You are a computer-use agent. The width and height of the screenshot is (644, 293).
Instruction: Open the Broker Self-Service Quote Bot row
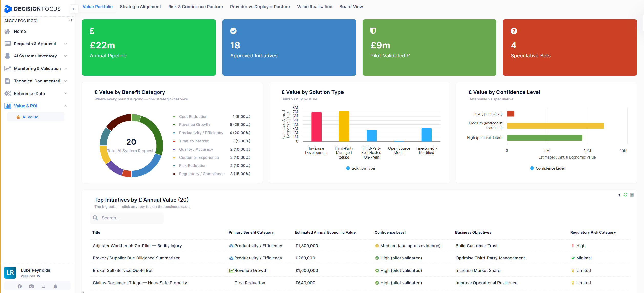(360, 270)
